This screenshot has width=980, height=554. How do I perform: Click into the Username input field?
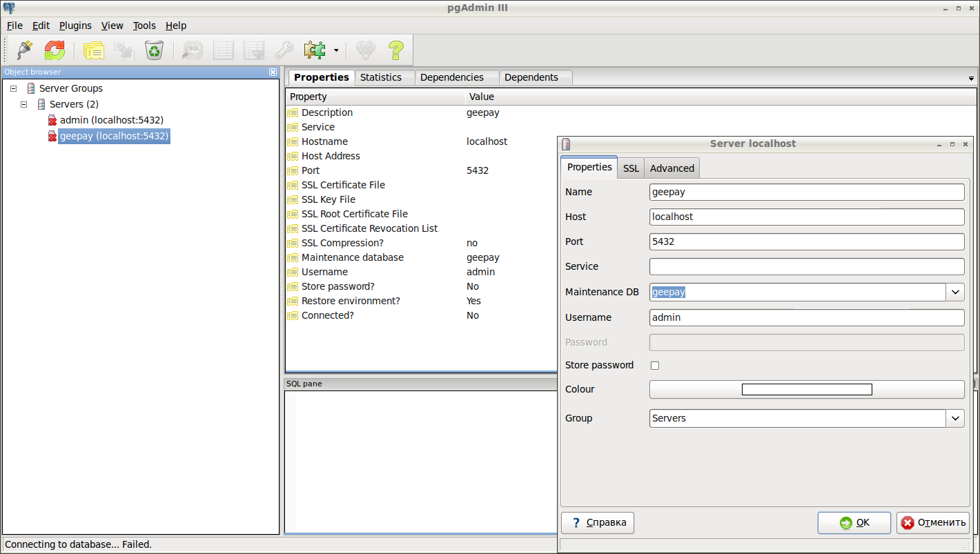pyautogui.click(x=806, y=317)
